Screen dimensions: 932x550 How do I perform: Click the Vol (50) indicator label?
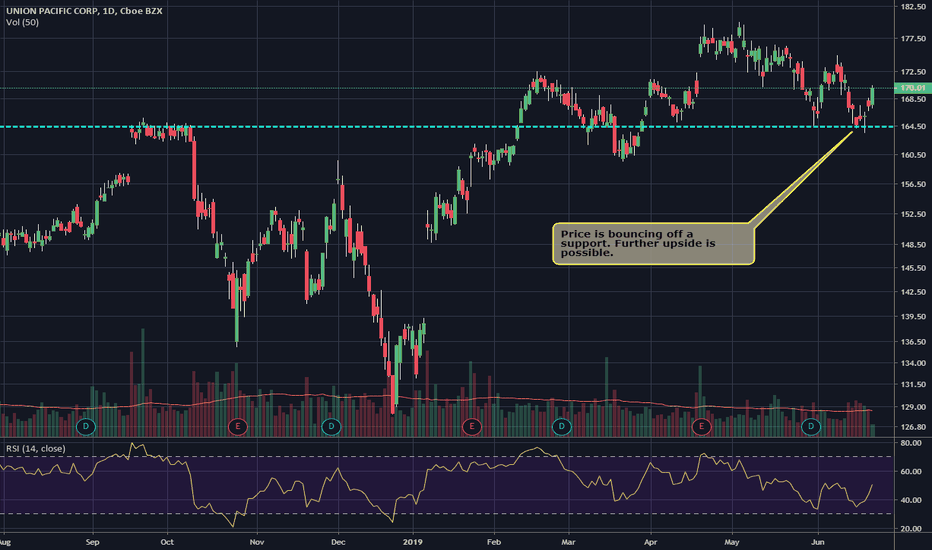[23, 23]
